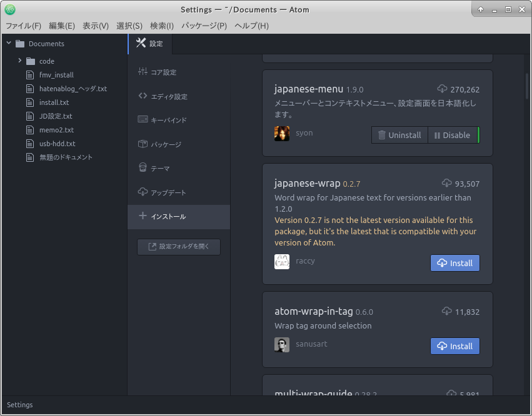The image size is (532, 416).
Task: Disable the japanese-menu package
Action: (x=453, y=135)
